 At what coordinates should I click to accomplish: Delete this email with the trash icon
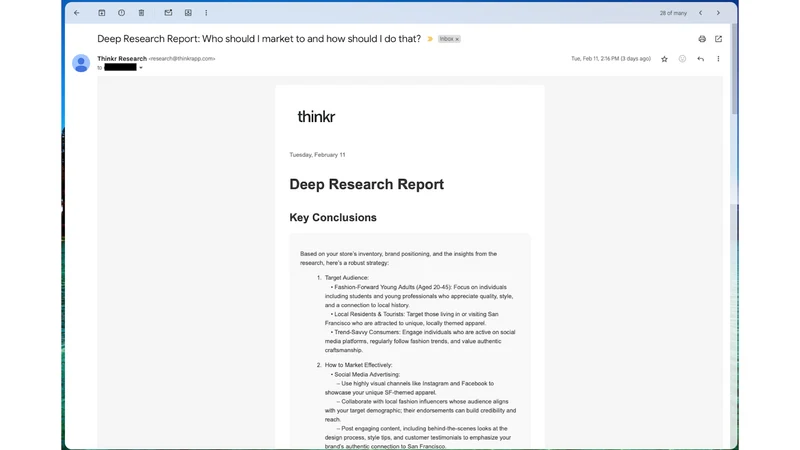click(x=141, y=13)
